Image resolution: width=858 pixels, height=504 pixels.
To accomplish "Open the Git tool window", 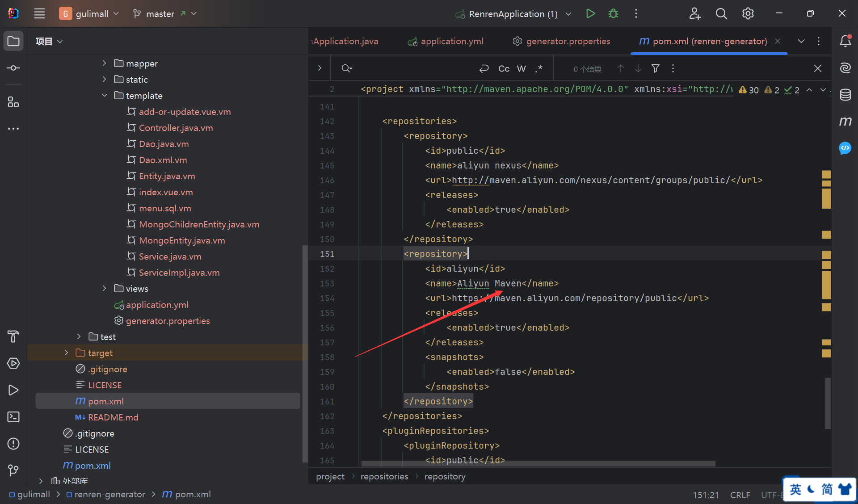I will (13, 470).
